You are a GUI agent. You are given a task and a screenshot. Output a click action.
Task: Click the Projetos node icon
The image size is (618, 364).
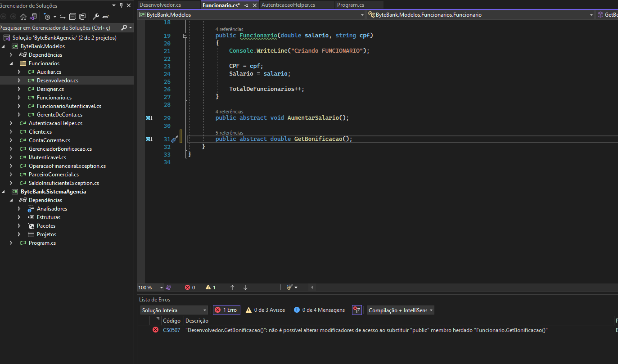pos(31,234)
